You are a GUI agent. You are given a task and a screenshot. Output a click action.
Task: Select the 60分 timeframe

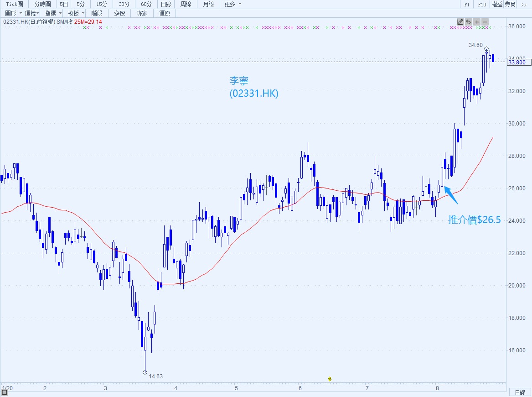[x=146, y=4]
